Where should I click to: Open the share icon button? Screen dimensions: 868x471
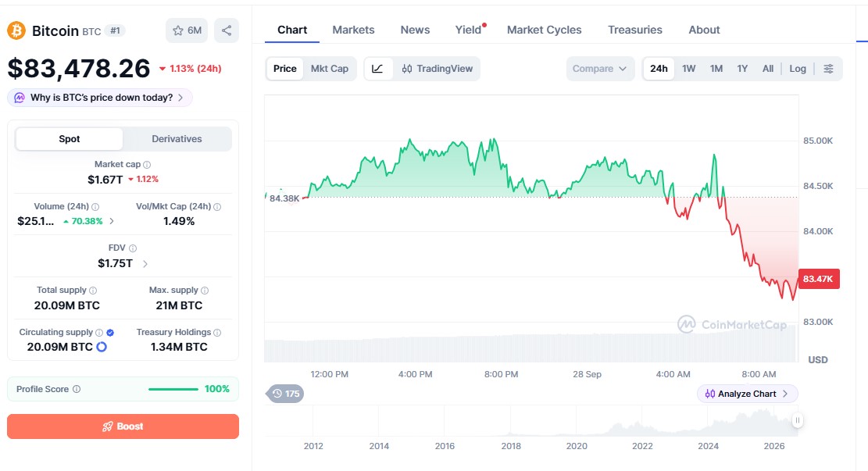[227, 30]
